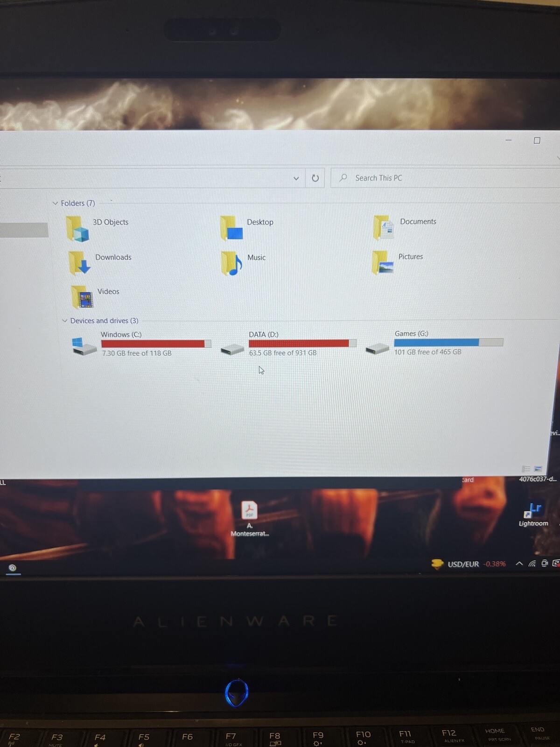Select the 'Documents' folder label
This screenshot has height=747, width=560.
(x=418, y=222)
